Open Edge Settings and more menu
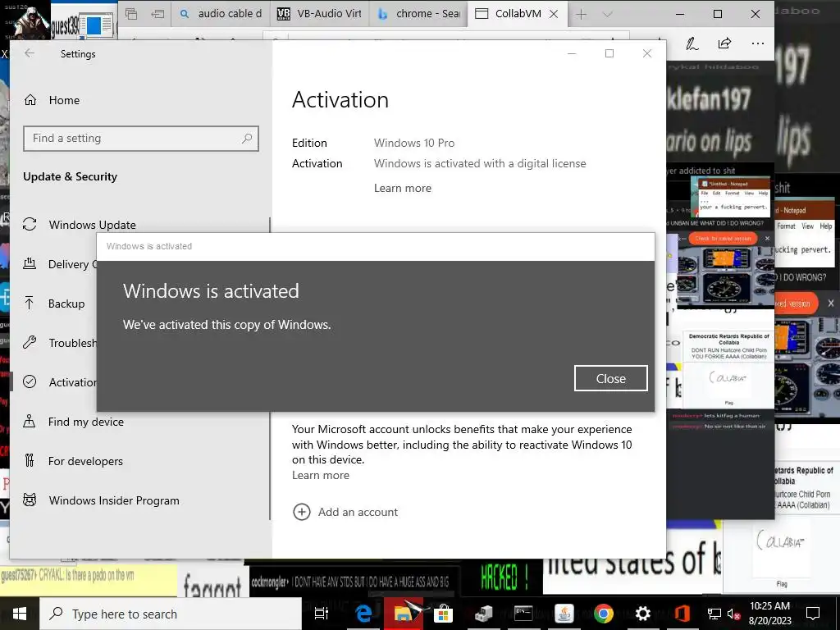 tap(758, 44)
